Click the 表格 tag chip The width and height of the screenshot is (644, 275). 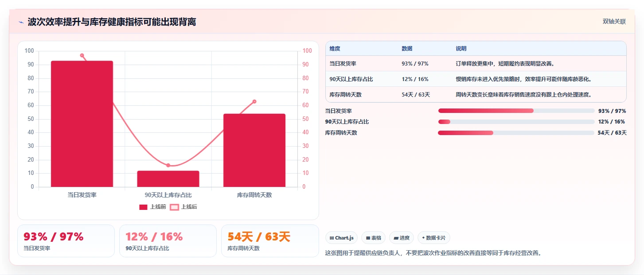374,238
